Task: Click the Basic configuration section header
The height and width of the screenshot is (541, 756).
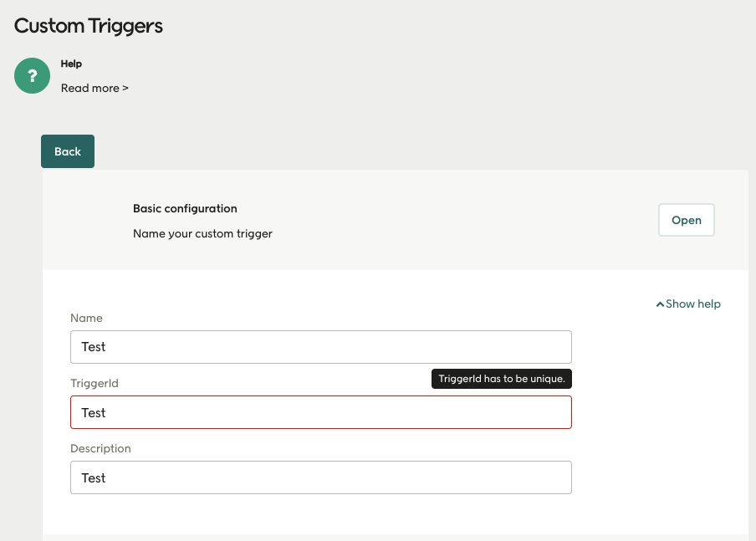Action: pyautogui.click(x=185, y=207)
